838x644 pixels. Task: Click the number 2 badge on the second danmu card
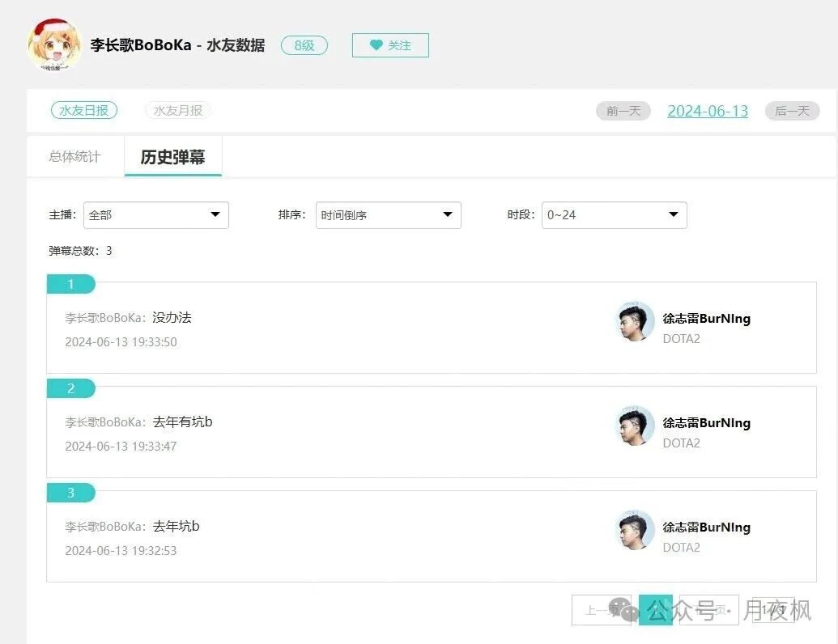tap(71, 388)
